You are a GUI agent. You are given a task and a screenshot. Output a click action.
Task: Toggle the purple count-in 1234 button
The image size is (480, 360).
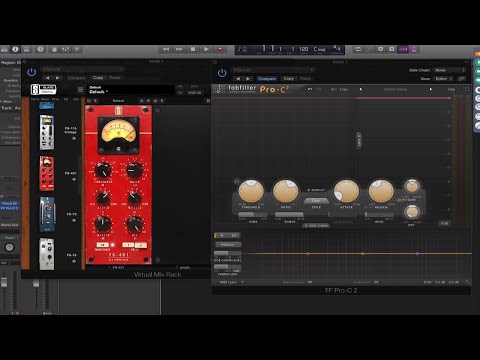point(403,49)
